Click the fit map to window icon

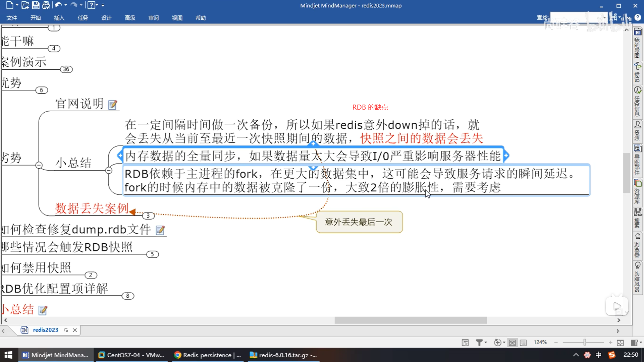click(x=620, y=342)
